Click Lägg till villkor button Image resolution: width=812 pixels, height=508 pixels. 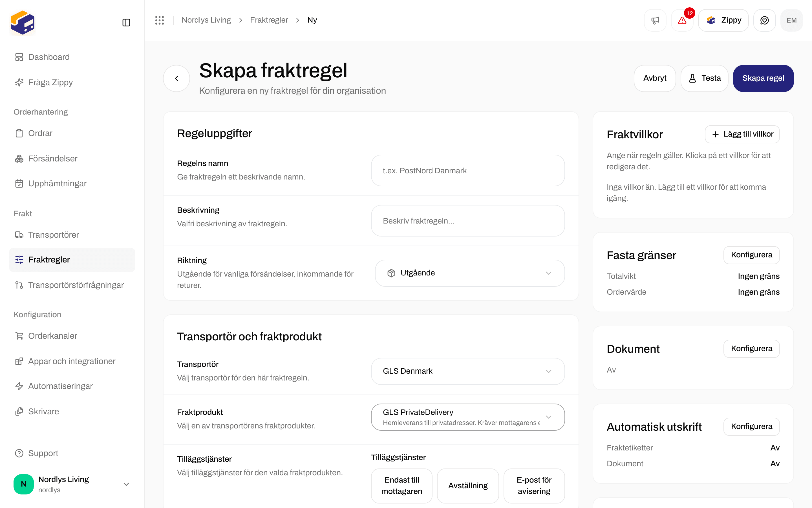pos(742,134)
